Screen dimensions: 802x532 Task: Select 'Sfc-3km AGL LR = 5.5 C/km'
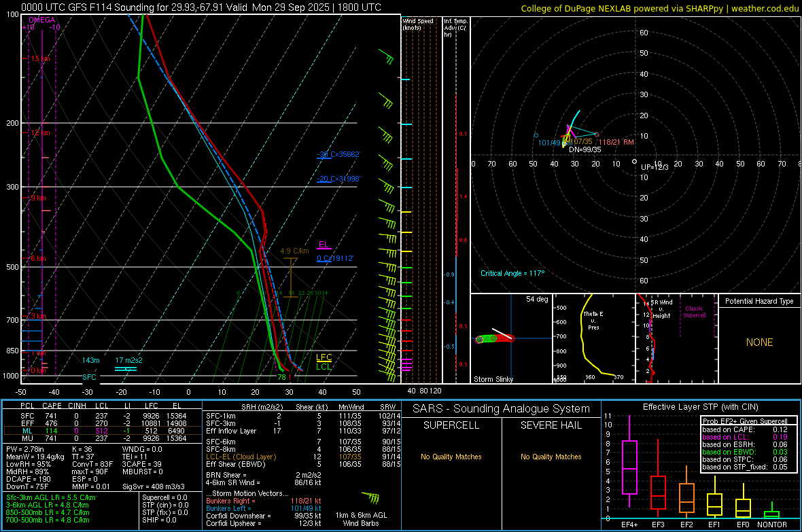point(51,497)
